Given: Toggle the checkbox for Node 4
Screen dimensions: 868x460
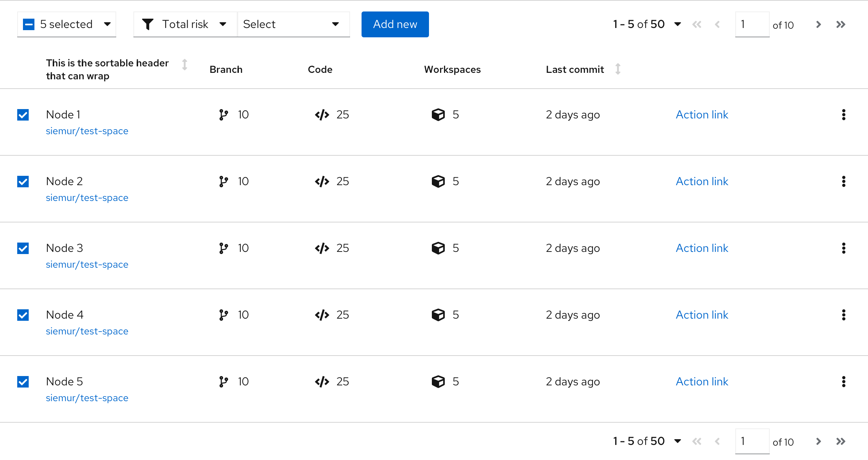Looking at the screenshot, I should point(23,314).
